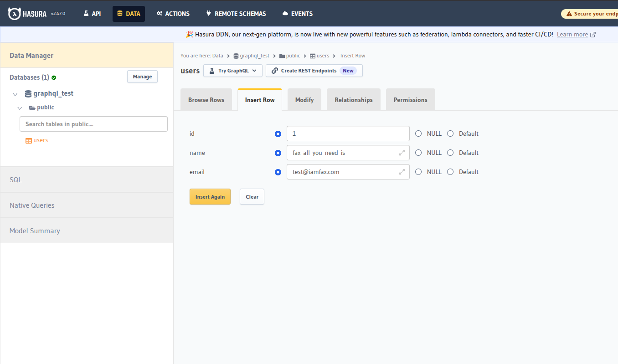This screenshot has height=364, width=618.
Task: Switch to the Insert Row tab
Action: (x=260, y=100)
